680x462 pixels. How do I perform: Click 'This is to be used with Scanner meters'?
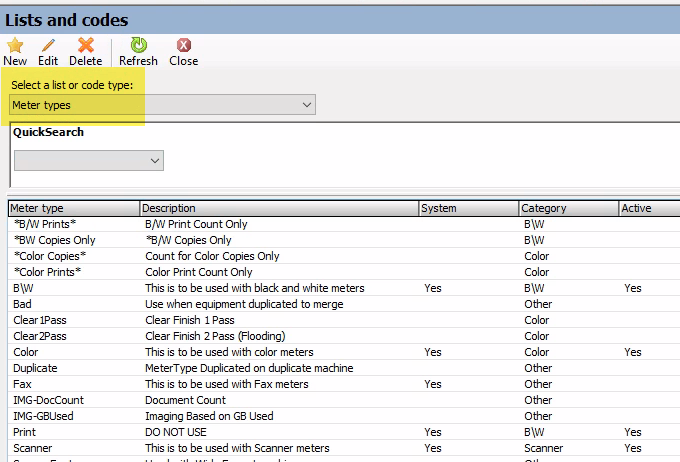[237, 449]
